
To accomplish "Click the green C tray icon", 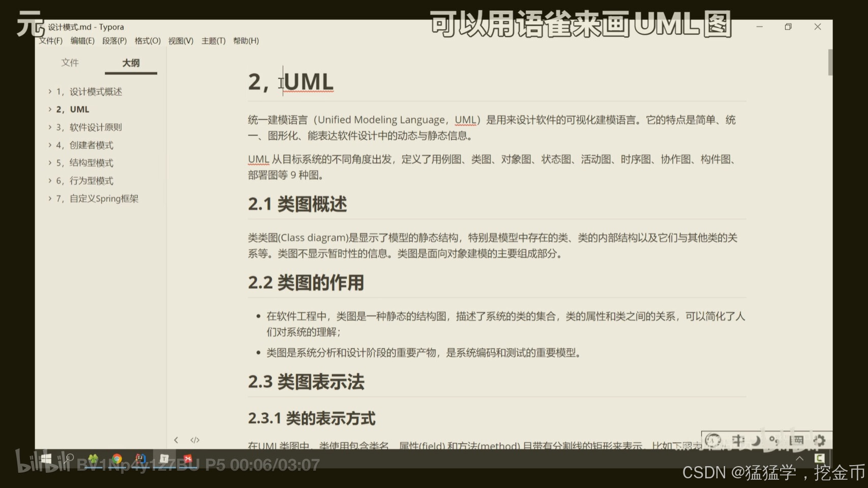I will (819, 459).
